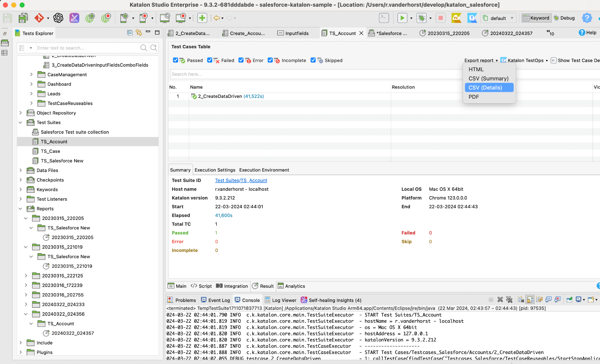Click the Save All toolbar icon
The height and width of the screenshot is (364, 600).
click(23, 18)
